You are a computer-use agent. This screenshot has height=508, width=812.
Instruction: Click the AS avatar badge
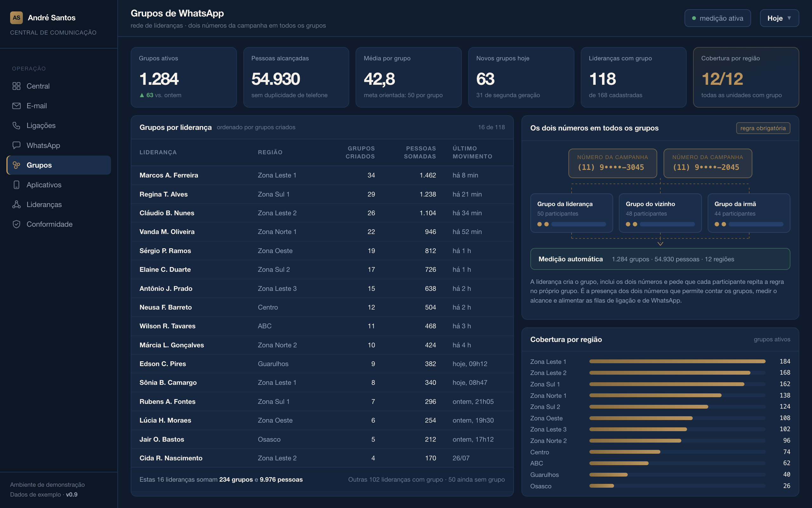coord(16,18)
